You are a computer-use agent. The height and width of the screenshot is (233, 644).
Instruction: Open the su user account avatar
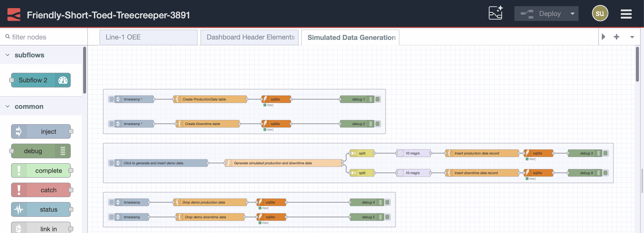click(600, 13)
